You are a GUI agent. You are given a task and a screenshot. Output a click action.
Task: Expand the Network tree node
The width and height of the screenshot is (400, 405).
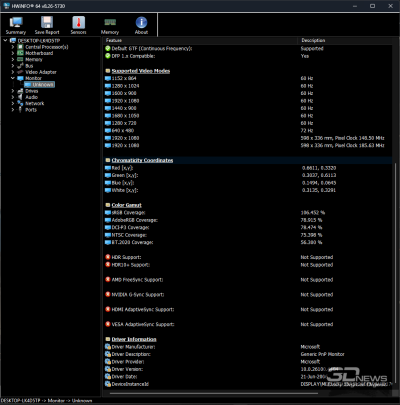click(13, 103)
